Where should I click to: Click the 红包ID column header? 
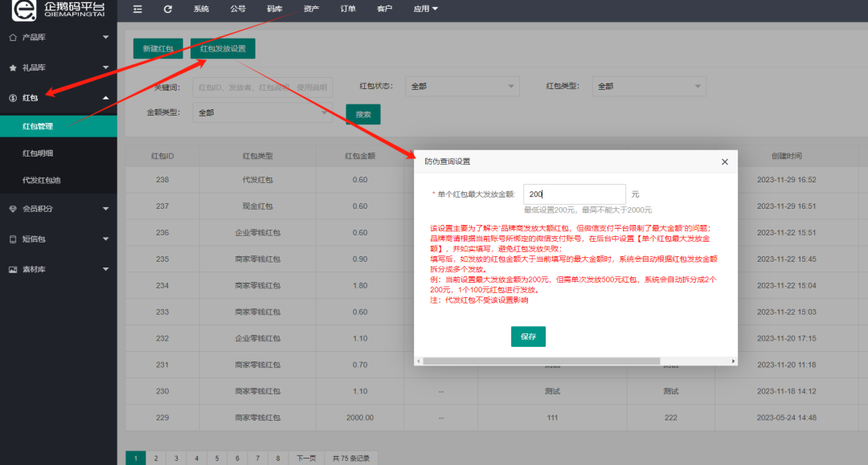(162, 156)
